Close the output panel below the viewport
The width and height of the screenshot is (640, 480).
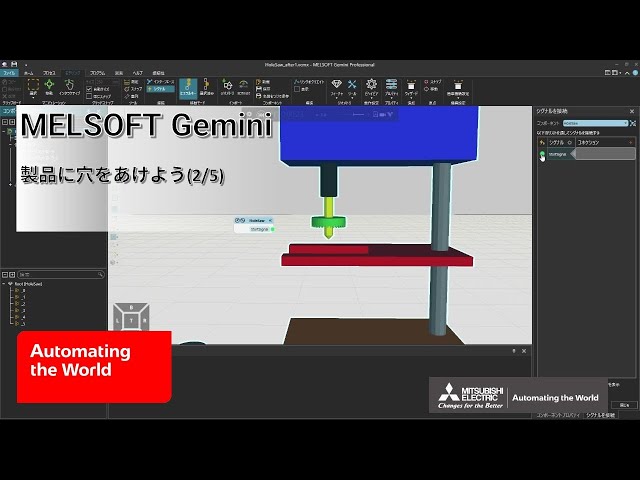pos(524,351)
